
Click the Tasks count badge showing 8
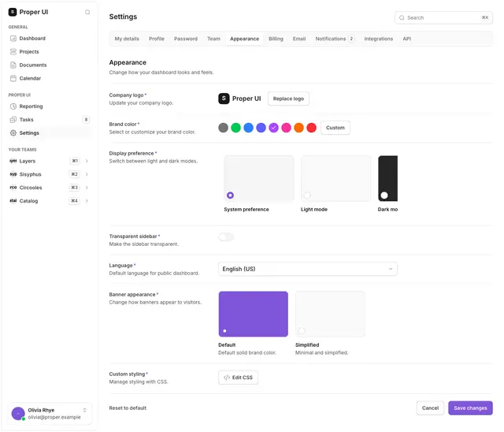pyautogui.click(x=86, y=120)
